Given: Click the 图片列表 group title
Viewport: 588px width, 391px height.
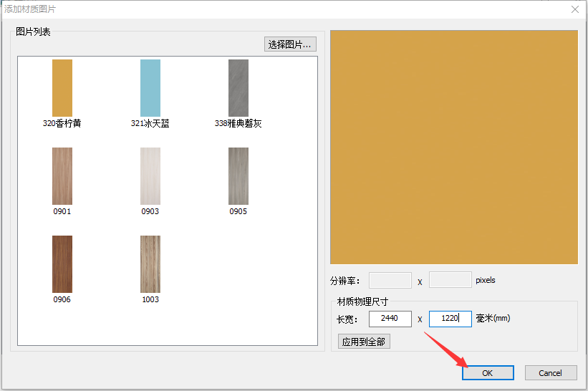Looking at the screenshot, I should [x=33, y=32].
